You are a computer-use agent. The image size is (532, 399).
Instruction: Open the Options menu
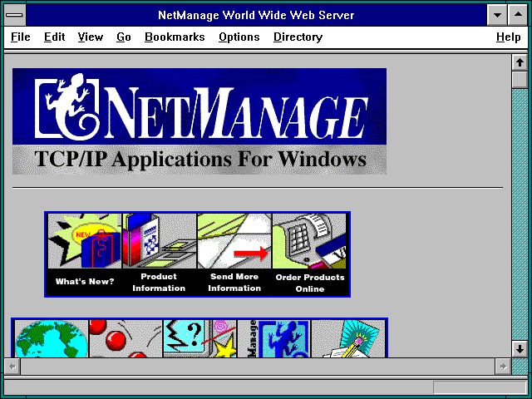coord(239,37)
